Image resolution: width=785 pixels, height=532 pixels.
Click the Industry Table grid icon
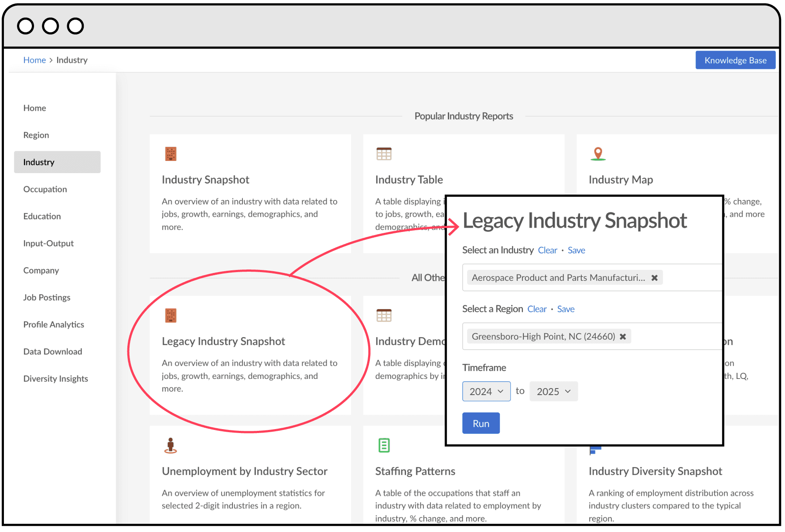coord(384,153)
